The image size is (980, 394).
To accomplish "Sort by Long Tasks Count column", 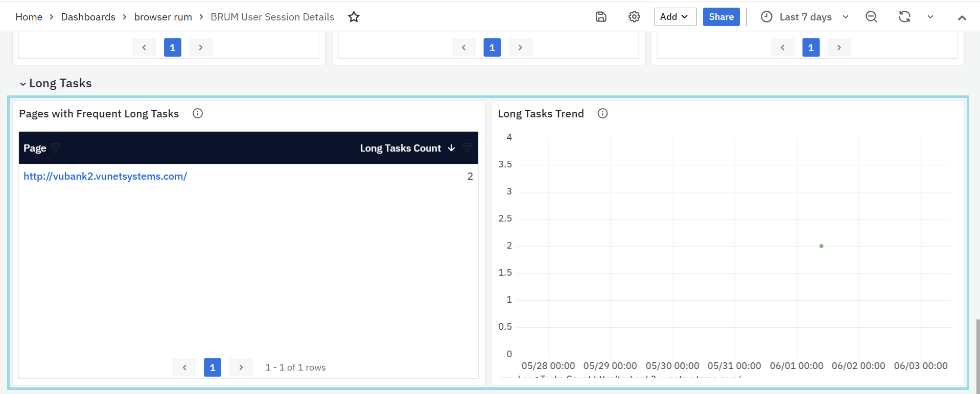I will point(401,148).
